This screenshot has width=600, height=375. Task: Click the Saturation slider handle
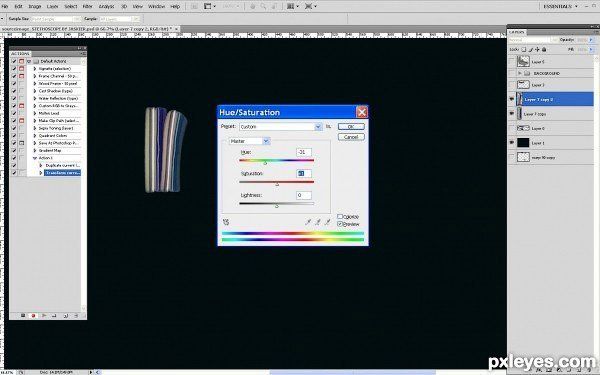click(x=277, y=184)
